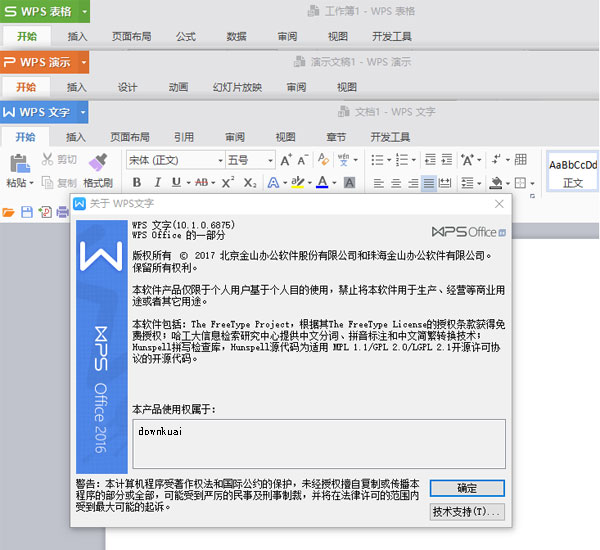The image size is (600, 550).
Task: Click the 技术支持(T)... button
Action: 467,512
